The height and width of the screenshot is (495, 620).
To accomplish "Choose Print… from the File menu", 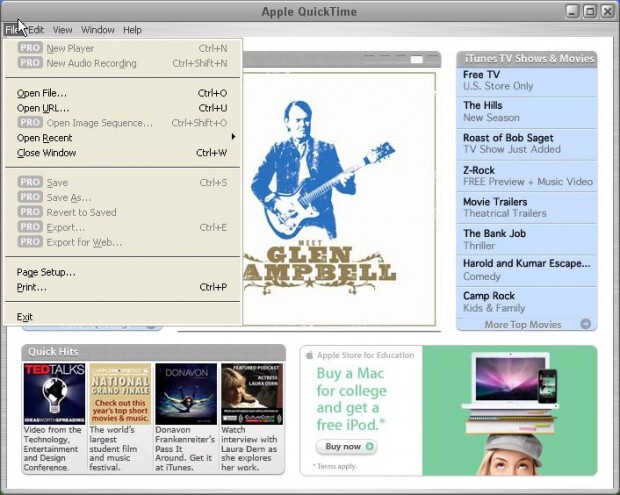I will click(122, 287).
